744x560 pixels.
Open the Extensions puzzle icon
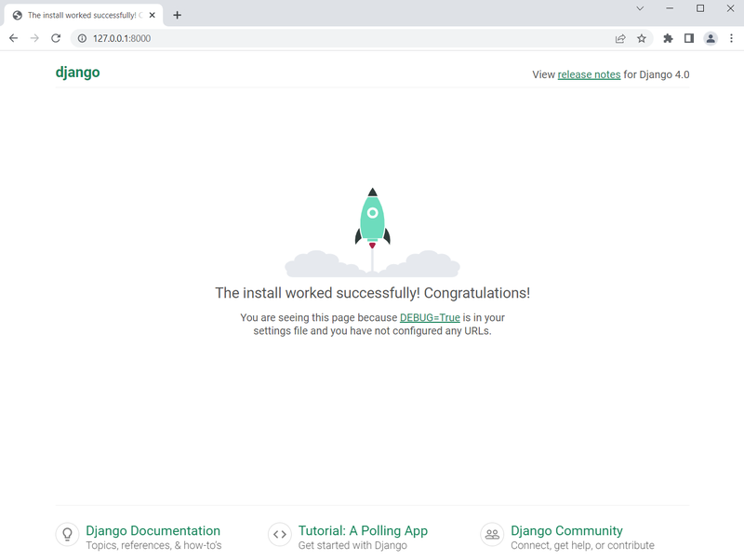668,38
